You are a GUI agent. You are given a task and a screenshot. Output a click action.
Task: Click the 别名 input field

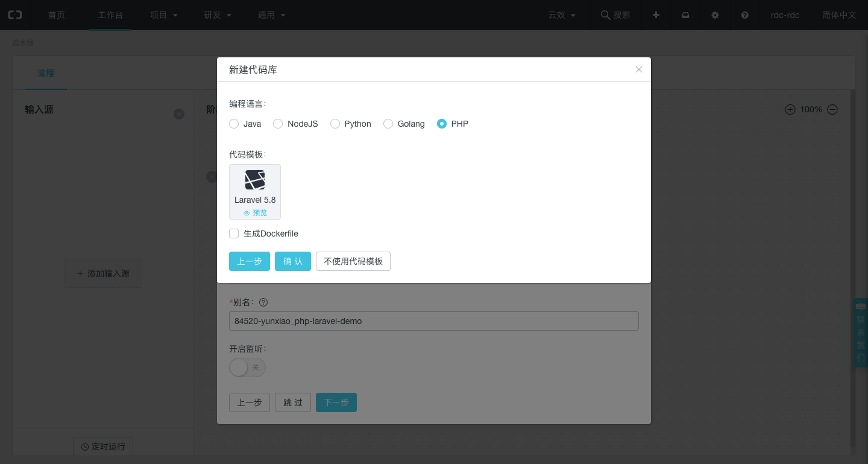click(434, 321)
